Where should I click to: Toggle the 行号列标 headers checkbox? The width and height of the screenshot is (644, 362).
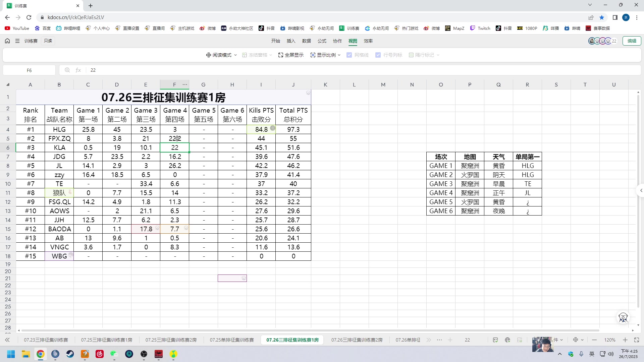click(x=378, y=55)
